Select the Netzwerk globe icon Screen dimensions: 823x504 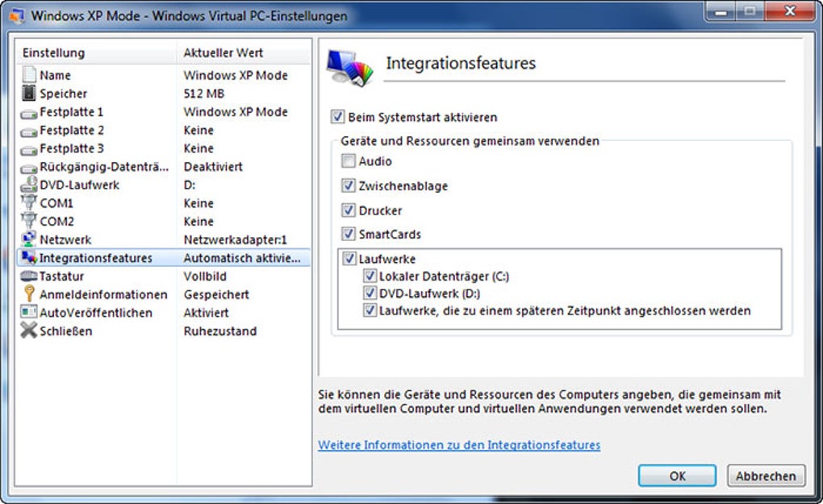click(x=29, y=240)
